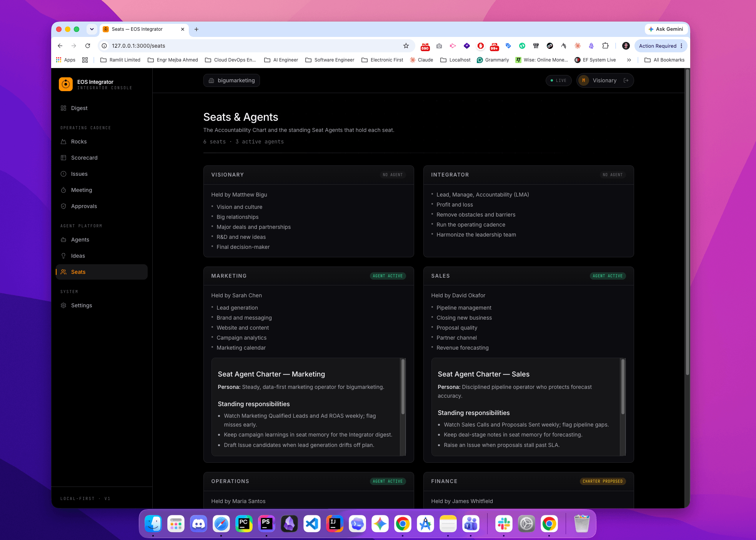Viewport: 756px width, 540px height.
Task: Open Microsoft Teams from the Dock
Action: click(471, 524)
